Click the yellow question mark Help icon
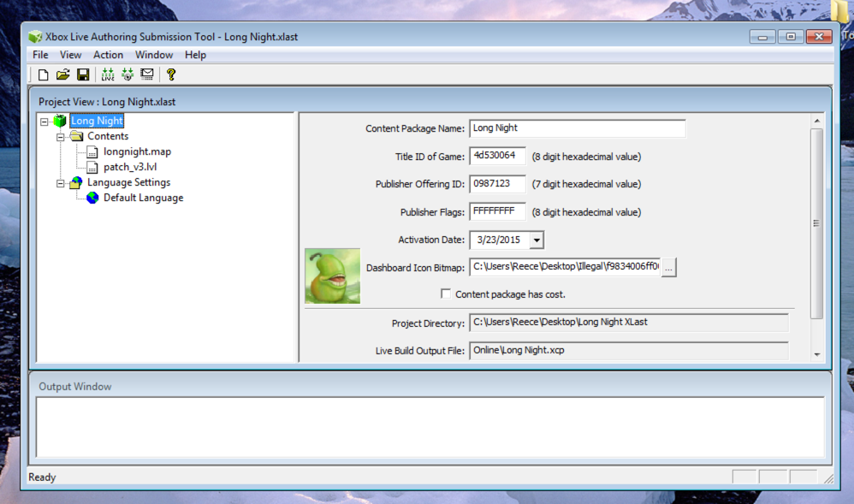The height and width of the screenshot is (504, 854). (x=171, y=74)
